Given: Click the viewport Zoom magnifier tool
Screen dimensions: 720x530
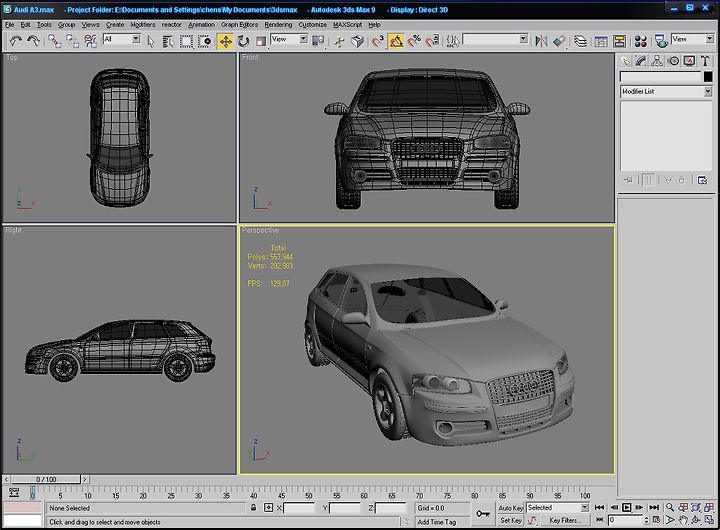Looking at the screenshot, I should pyautogui.click(x=670, y=507).
